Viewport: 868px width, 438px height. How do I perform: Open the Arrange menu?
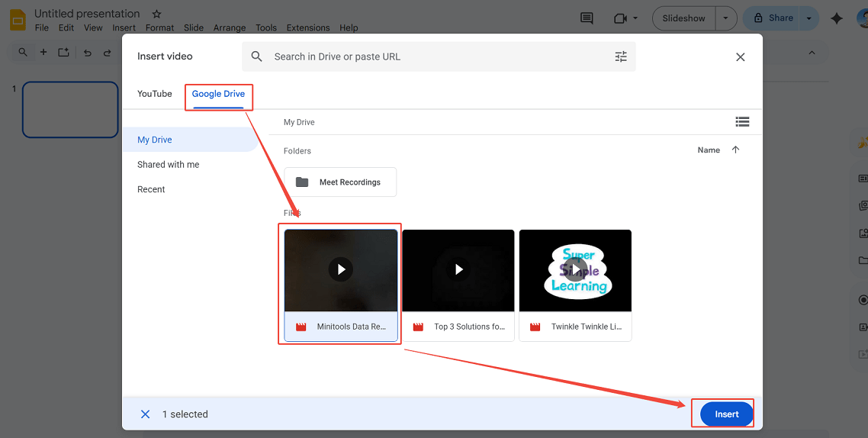pyautogui.click(x=230, y=27)
